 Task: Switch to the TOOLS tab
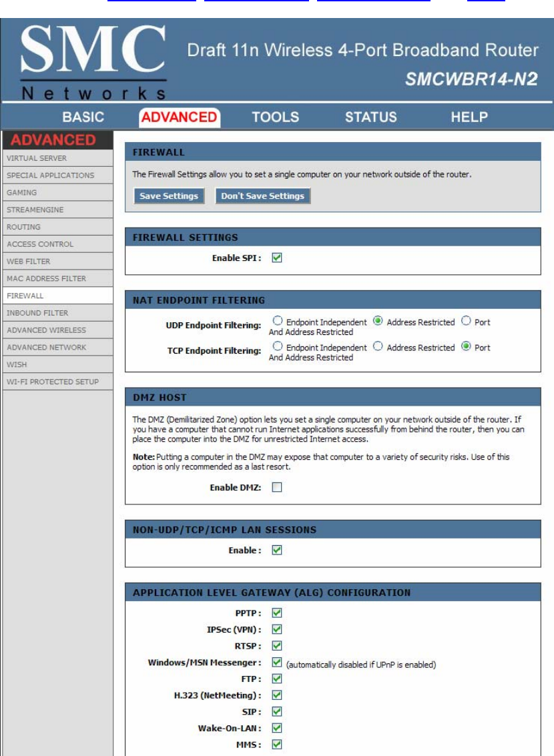[x=275, y=117]
